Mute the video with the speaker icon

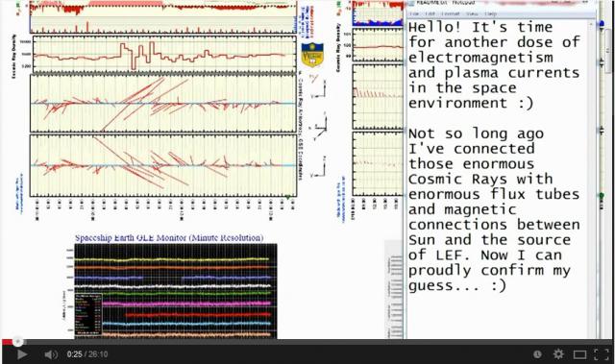tap(50, 354)
